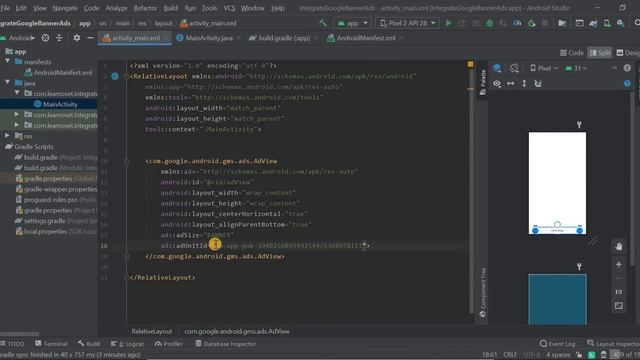Expand the res folder

(x=7, y=136)
